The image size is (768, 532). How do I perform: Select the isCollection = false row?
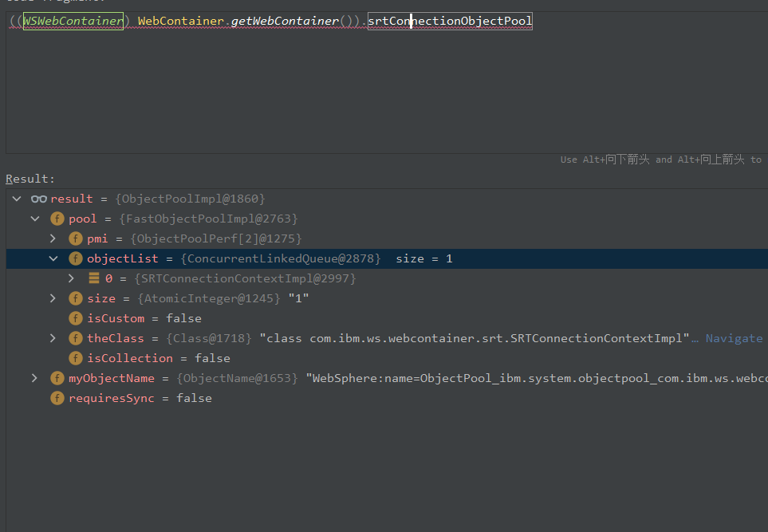coord(387,358)
